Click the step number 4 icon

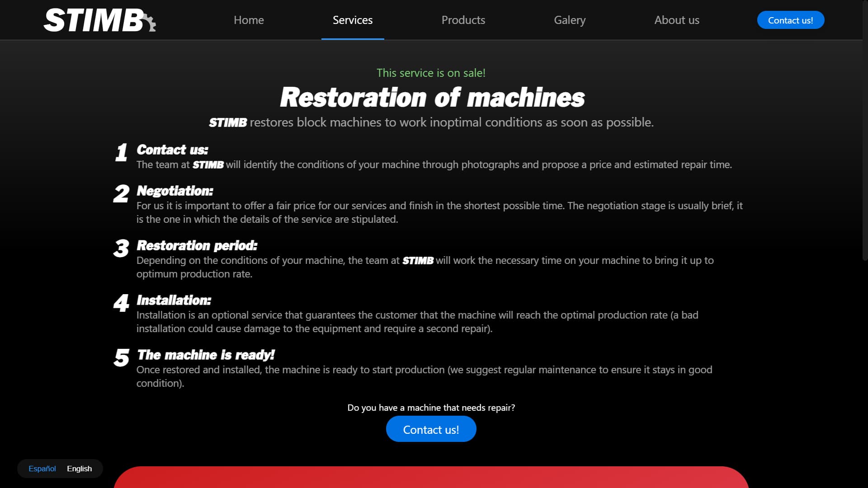pyautogui.click(x=121, y=303)
